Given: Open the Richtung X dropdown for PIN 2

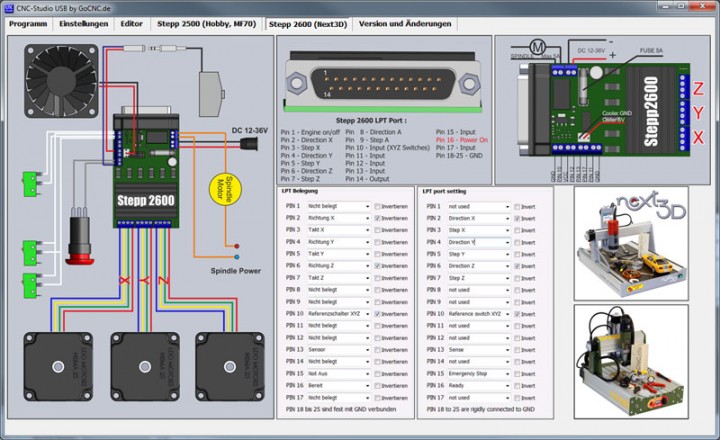Looking at the screenshot, I should pos(338,218).
